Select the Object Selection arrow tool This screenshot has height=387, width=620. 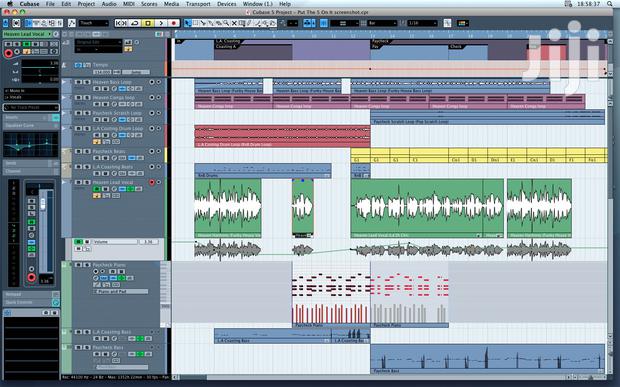click(188, 23)
